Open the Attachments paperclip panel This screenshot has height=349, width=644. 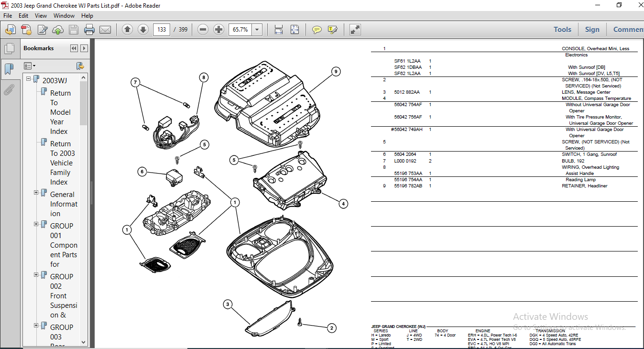point(9,89)
